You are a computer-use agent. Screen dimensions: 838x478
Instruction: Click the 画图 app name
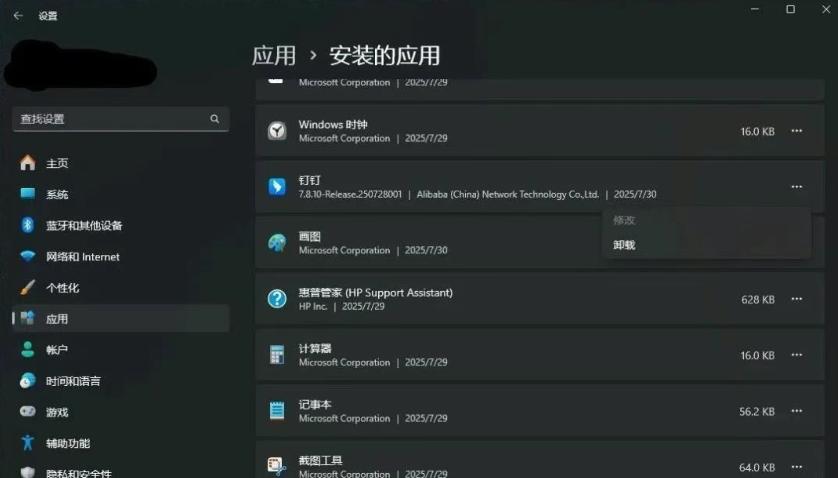(x=309, y=236)
